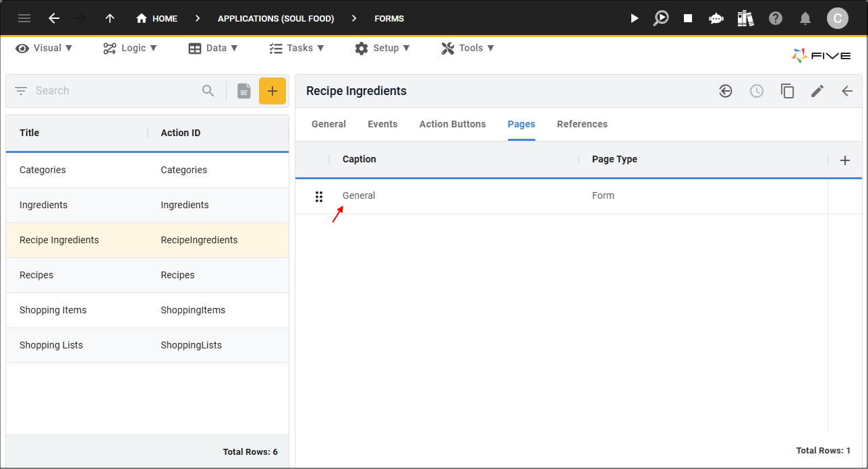Go to HOME in the breadcrumb
This screenshot has height=469, width=868.
click(157, 18)
